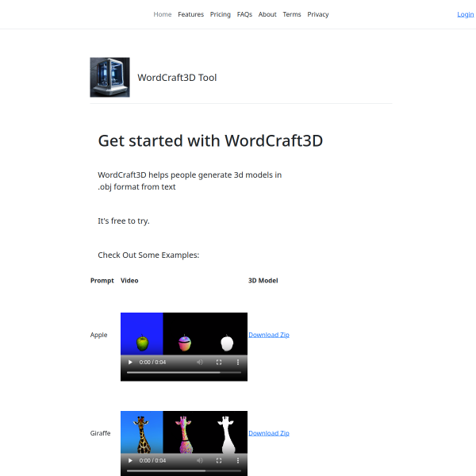Click the 'Prompt' column header

(102, 281)
